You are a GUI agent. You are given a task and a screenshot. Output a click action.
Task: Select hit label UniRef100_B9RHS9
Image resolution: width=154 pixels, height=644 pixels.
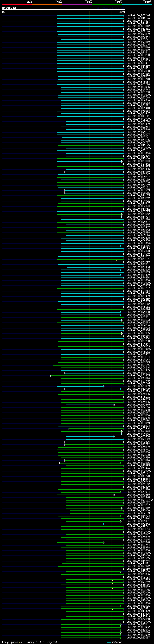click(138, 34)
